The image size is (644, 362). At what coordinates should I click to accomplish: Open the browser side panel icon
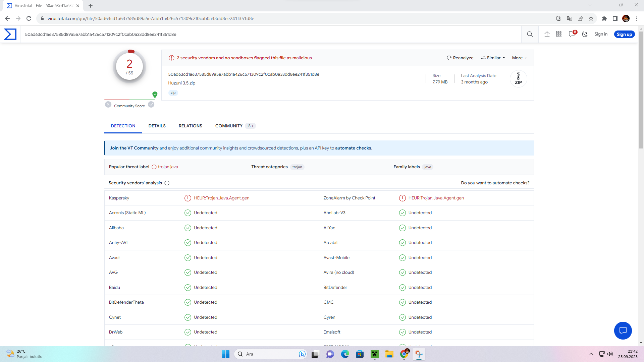point(615,19)
